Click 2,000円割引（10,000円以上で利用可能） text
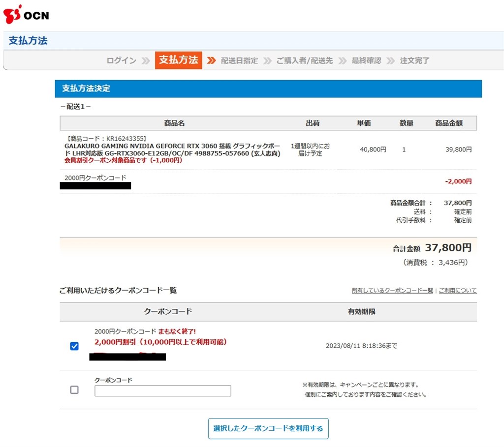This screenshot has width=504, height=447. coord(162,342)
